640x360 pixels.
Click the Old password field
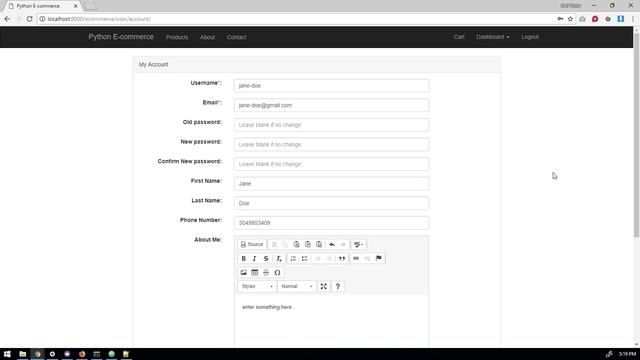point(331,125)
